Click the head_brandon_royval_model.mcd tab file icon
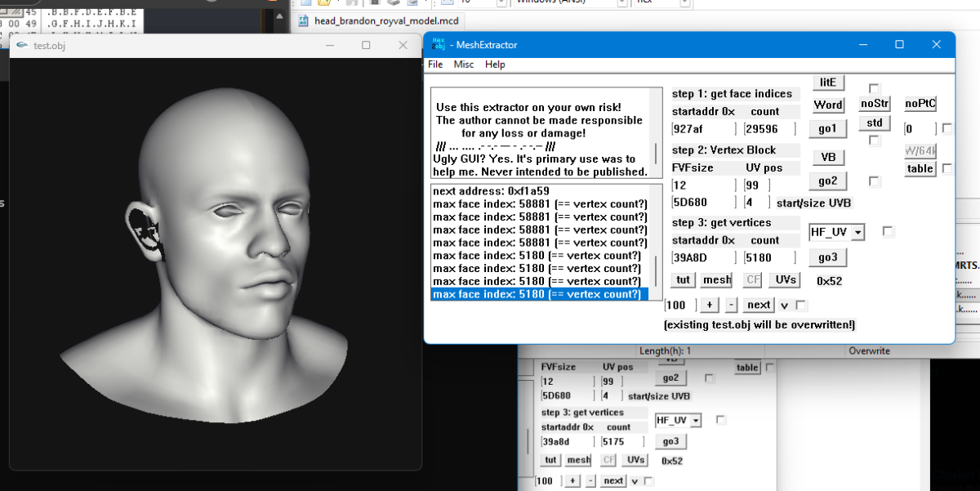The width and height of the screenshot is (980, 491). (x=304, y=21)
